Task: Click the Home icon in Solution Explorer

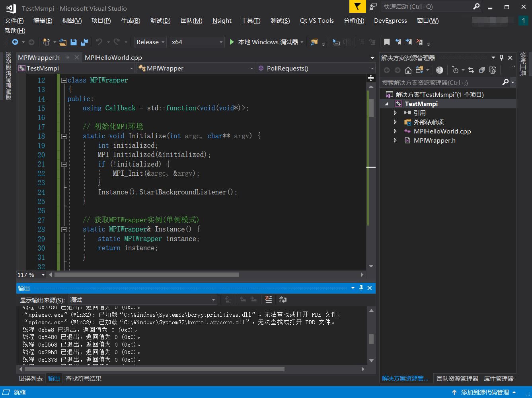Action: pos(408,70)
